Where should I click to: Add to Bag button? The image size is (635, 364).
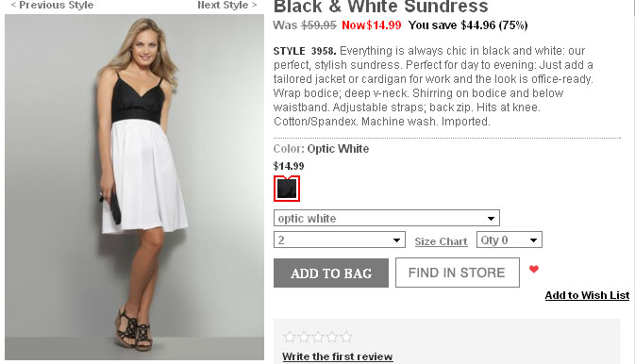tap(331, 273)
